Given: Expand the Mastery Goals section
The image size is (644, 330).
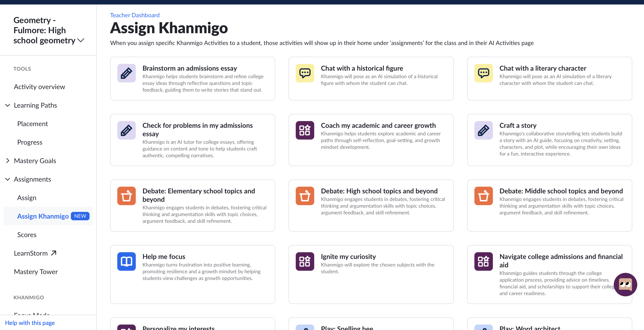Looking at the screenshot, I should point(8,161).
